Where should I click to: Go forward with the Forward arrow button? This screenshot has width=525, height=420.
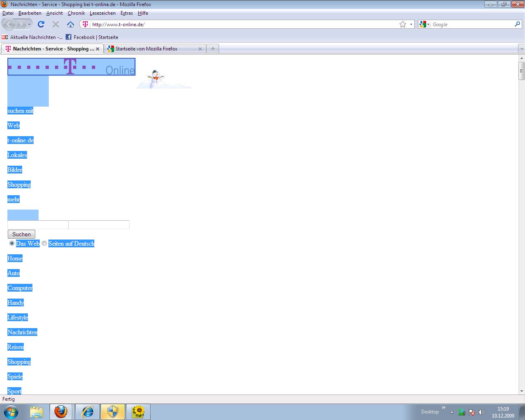tap(21, 25)
